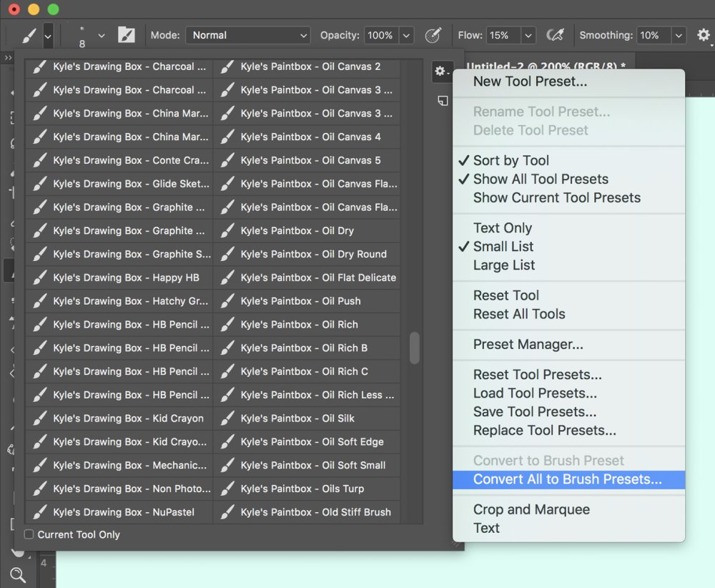Click Replace Tool Presets... menu item
This screenshot has width=715, height=588.
[x=568, y=431]
